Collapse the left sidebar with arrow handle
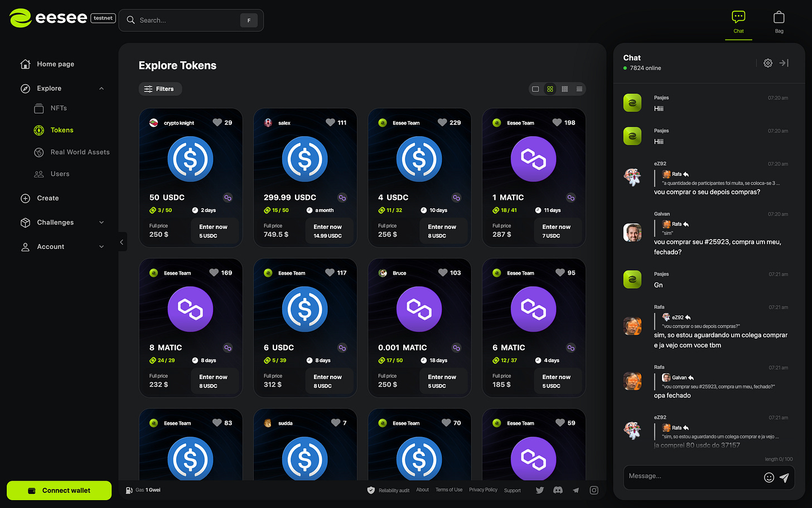This screenshot has height=508, width=812. (x=122, y=242)
